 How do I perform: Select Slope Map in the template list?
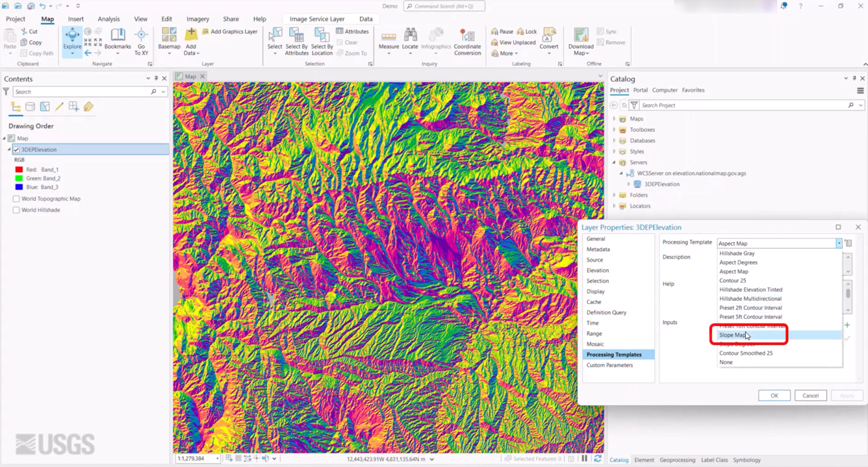click(779, 335)
